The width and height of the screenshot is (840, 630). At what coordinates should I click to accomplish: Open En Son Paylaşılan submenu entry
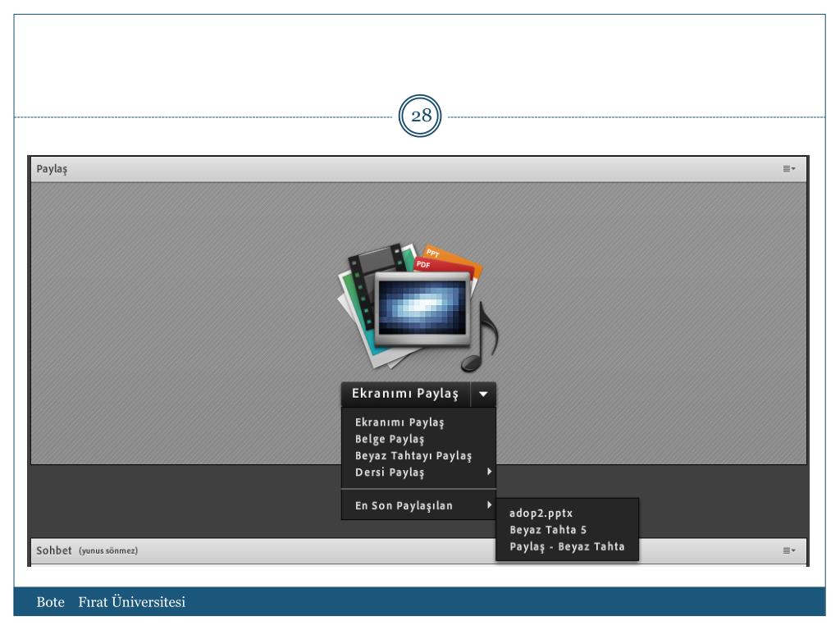click(418, 505)
